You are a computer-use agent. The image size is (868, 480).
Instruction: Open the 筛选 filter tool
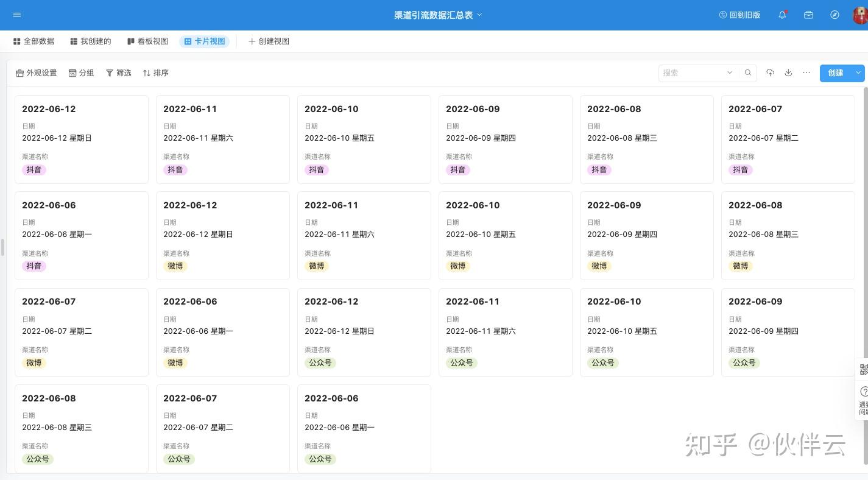(119, 73)
